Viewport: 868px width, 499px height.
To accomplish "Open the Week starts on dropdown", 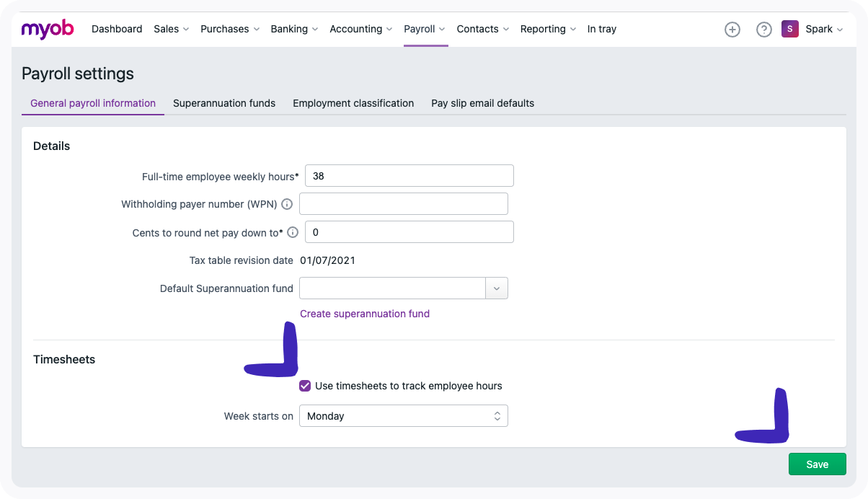I will pyautogui.click(x=403, y=416).
